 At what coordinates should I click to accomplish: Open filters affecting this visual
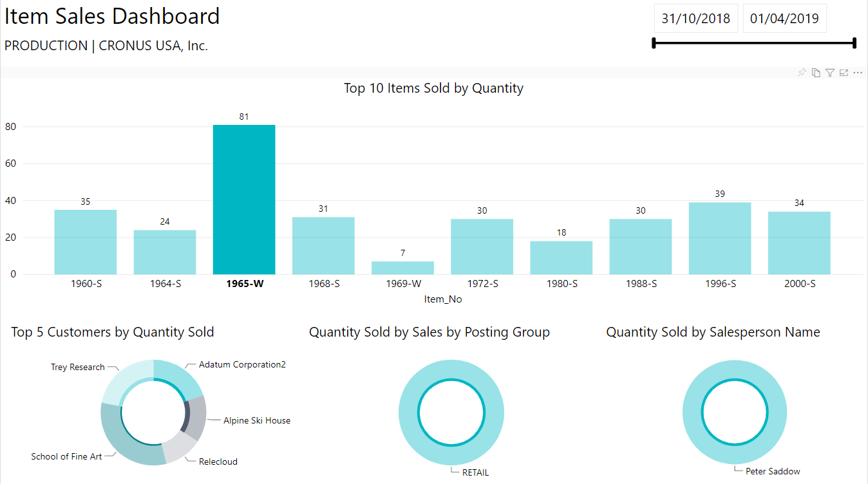(830, 73)
